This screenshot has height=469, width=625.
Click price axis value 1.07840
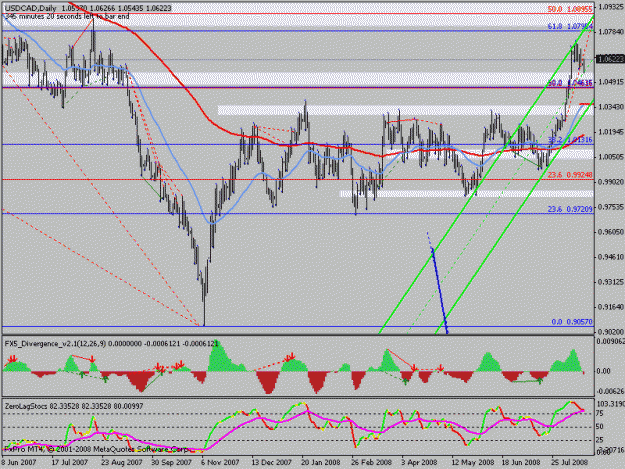tap(611, 31)
